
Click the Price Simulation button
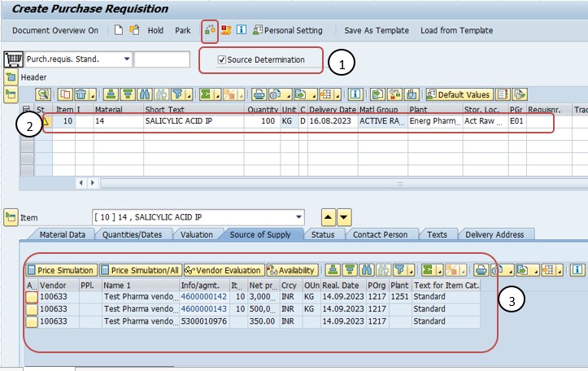(61, 270)
